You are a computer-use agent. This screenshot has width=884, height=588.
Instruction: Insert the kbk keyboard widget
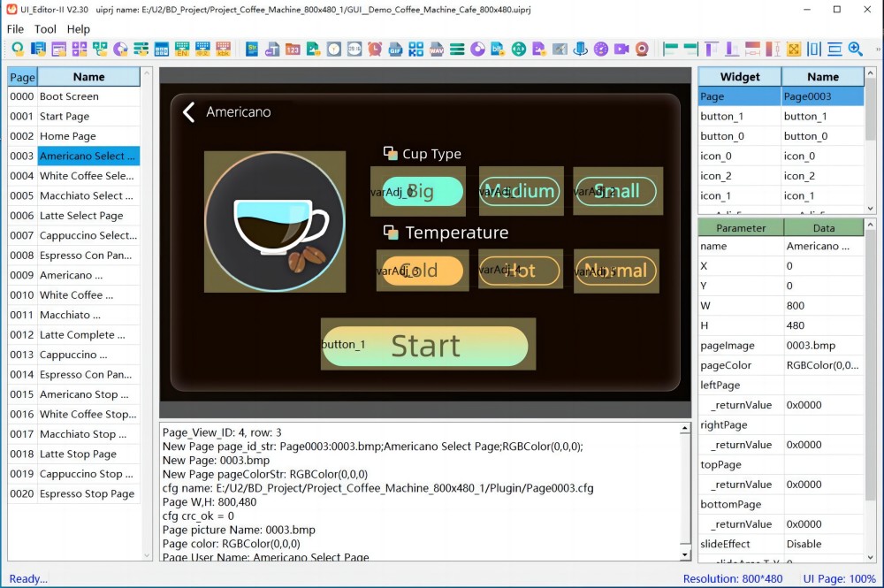(224, 49)
